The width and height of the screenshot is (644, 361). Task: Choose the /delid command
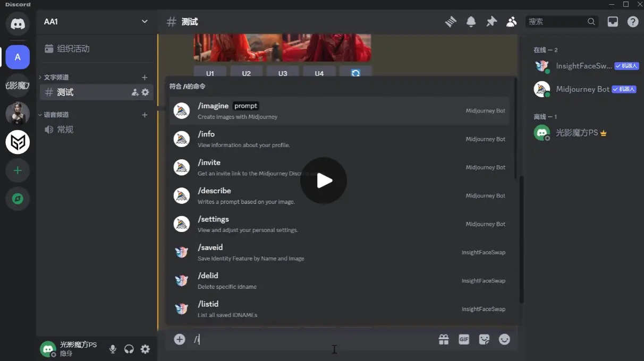(339, 280)
